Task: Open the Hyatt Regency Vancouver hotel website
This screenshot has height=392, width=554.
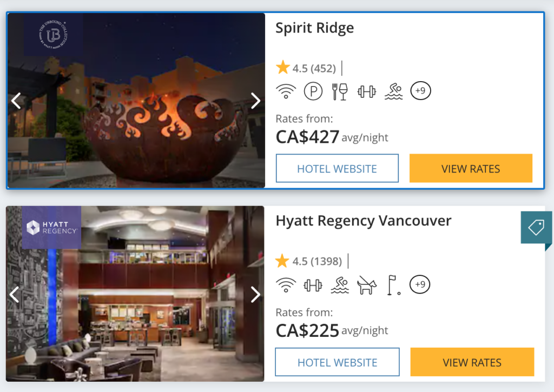Action: pyautogui.click(x=337, y=362)
